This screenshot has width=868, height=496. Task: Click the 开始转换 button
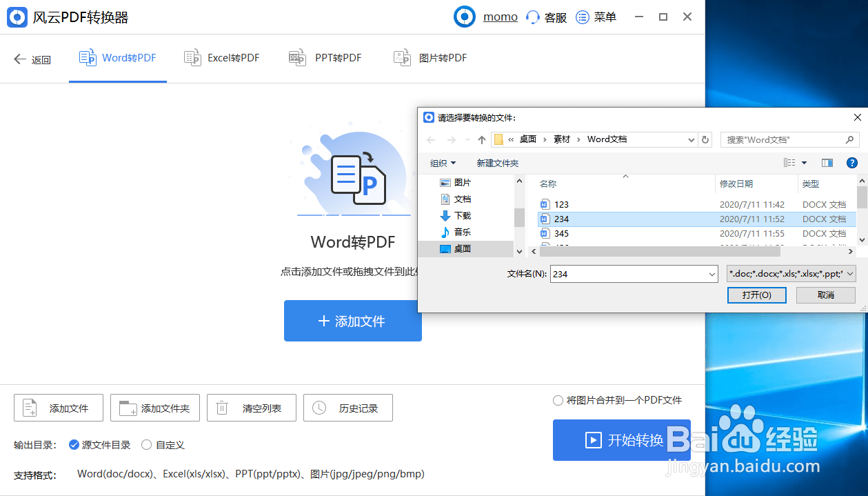621,440
